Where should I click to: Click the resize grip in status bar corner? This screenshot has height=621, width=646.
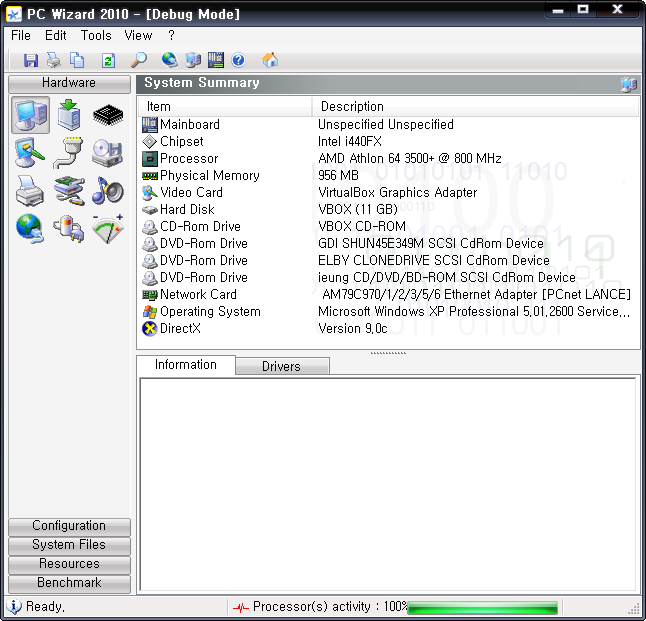click(634, 609)
